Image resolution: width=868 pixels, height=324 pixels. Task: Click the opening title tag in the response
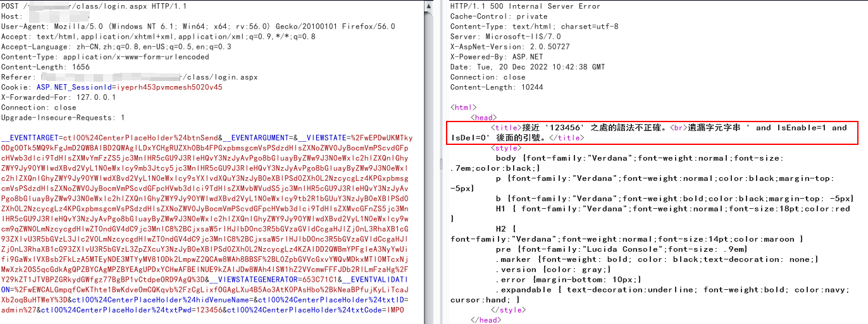(x=507, y=128)
